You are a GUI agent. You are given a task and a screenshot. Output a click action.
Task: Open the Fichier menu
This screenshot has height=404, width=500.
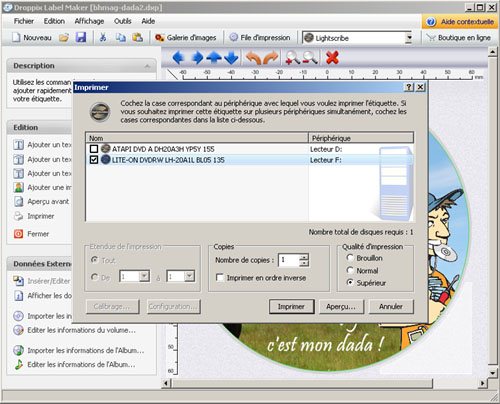pyautogui.click(x=24, y=21)
